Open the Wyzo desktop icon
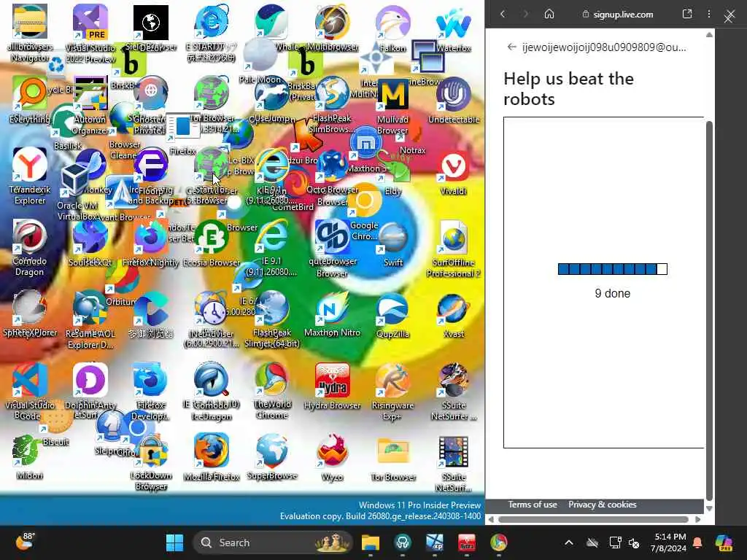The height and width of the screenshot is (560, 747). tap(332, 452)
